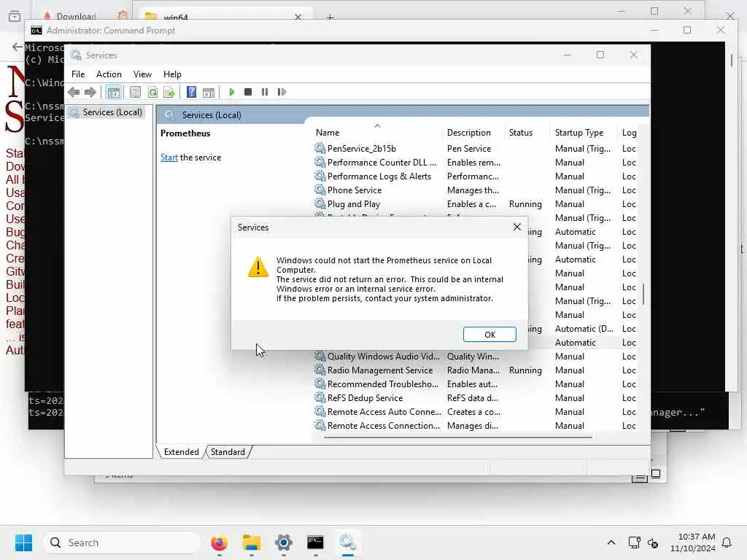747x560 pixels.
Task: Open Settings gear from the taskbar
Action: click(284, 542)
